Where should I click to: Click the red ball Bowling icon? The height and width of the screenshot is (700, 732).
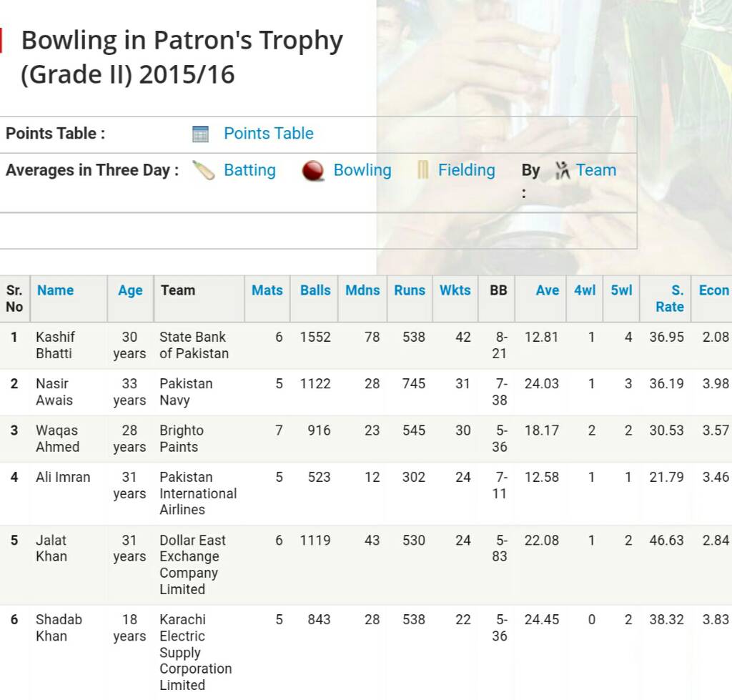click(x=312, y=171)
